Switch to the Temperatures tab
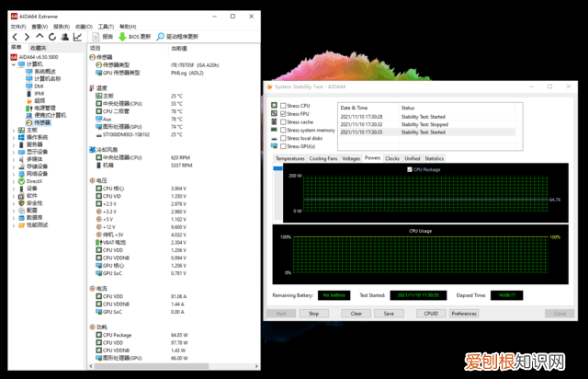 point(290,158)
